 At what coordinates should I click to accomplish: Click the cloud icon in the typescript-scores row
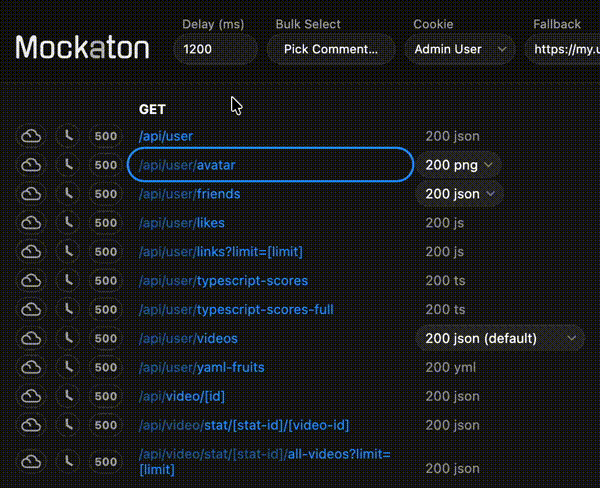[x=31, y=281]
